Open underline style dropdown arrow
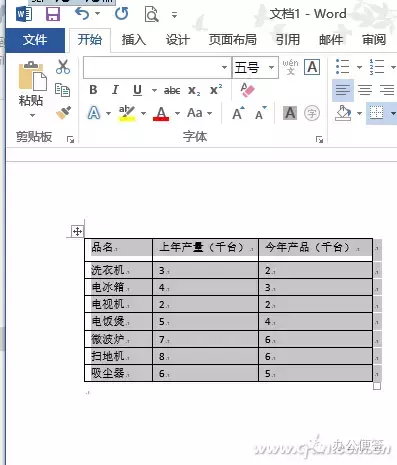This screenshot has height=465, width=397. pos(154,90)
